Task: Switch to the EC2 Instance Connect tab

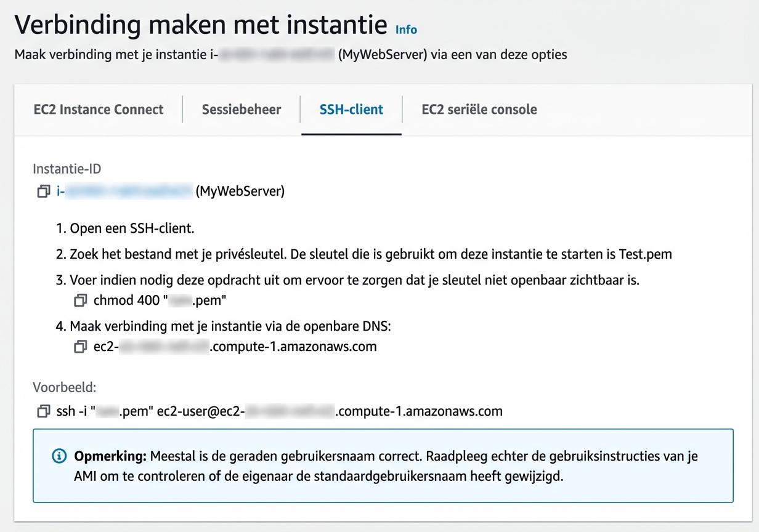Action: click(x=98, y=110)
